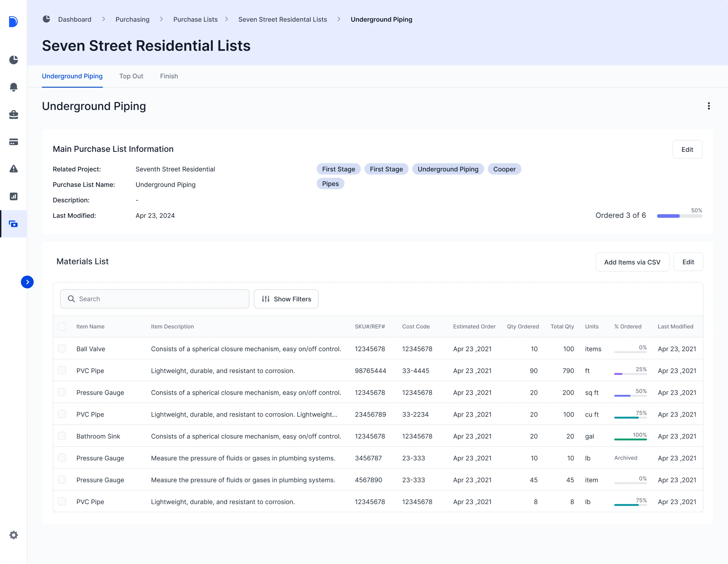This screenshot has width=728, height=564.
Task: Click the materials Search field
Action: [x=155, y=299]
